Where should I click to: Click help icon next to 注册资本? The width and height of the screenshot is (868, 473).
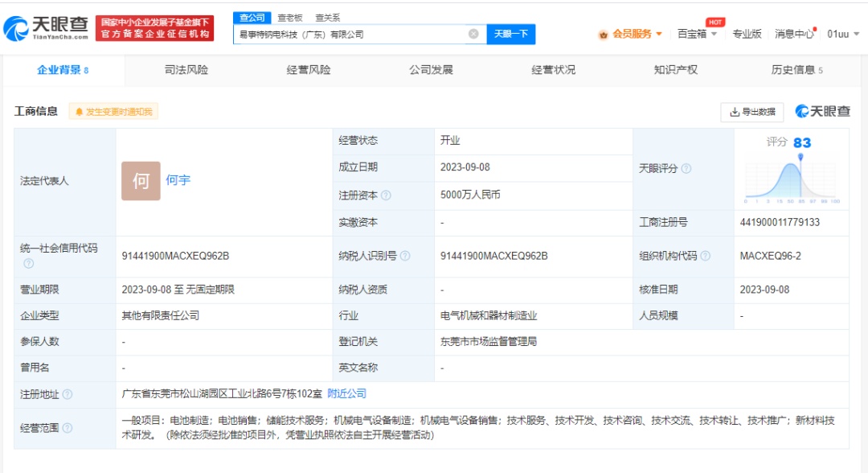click(387, 195)
